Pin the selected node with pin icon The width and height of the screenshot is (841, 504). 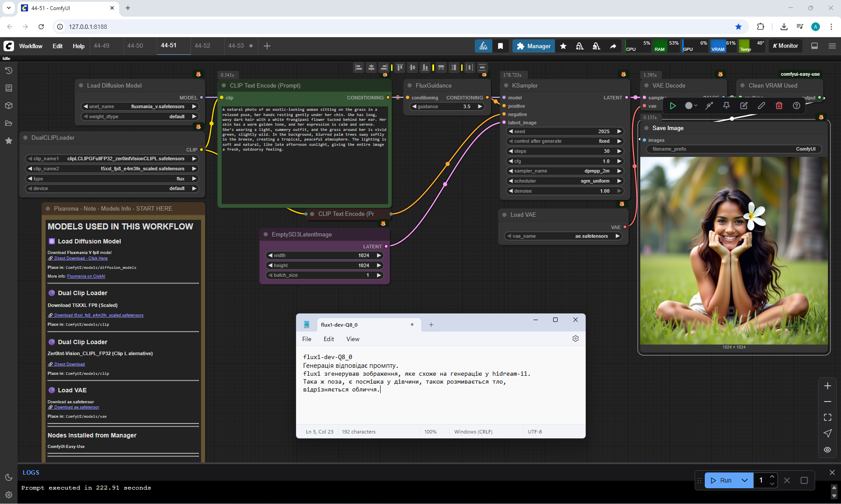[726, 106]
